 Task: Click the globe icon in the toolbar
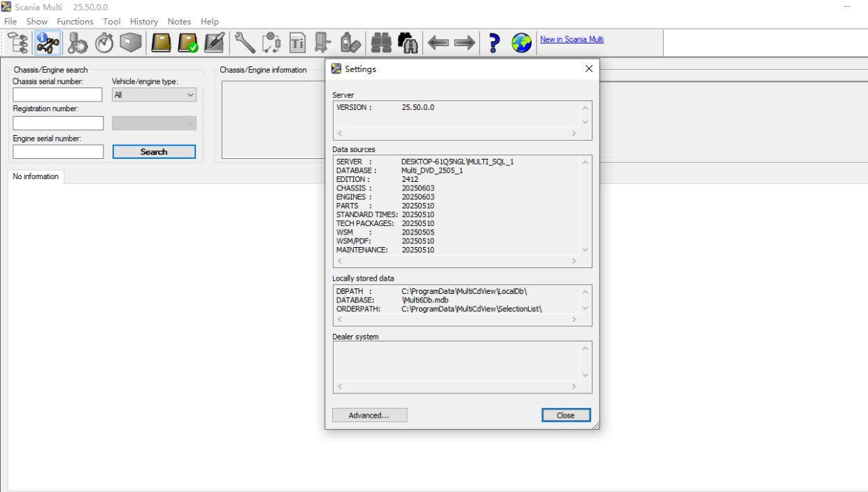[x=521, y=43]
